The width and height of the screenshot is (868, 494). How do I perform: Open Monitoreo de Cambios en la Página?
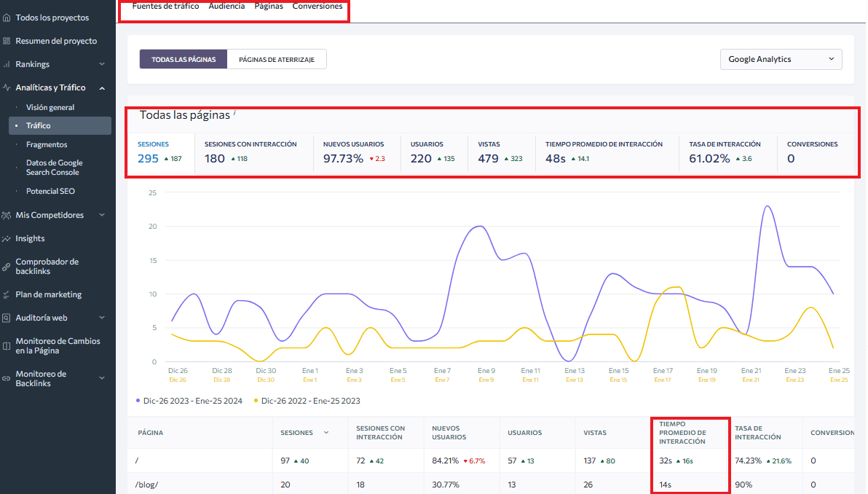point(58,345)
